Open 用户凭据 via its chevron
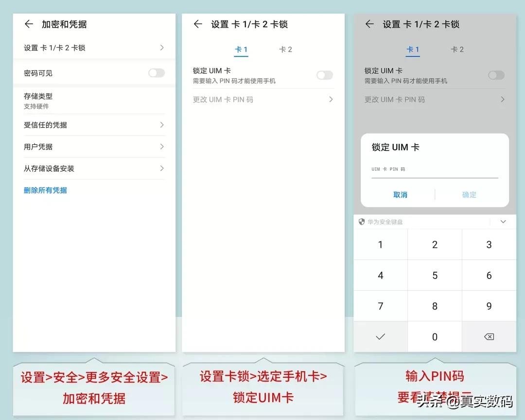525x420 pixels. [x=162, y=147]
